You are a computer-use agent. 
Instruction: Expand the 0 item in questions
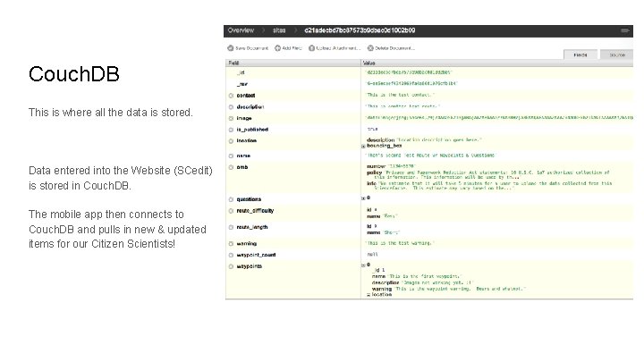click(363, 198)
